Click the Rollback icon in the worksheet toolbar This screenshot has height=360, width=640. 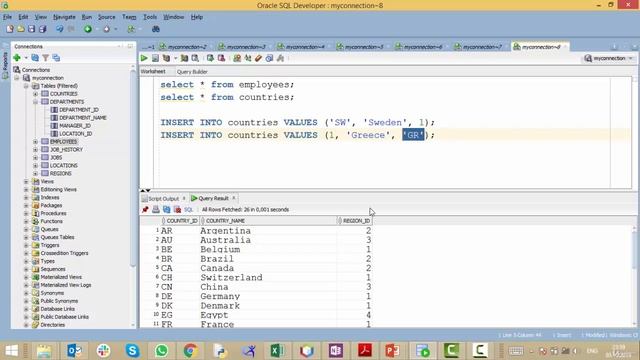(221, 58)
